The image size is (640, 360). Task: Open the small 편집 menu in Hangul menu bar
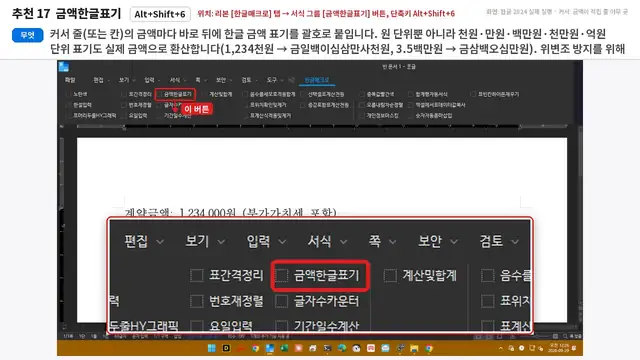coord(98,80)
